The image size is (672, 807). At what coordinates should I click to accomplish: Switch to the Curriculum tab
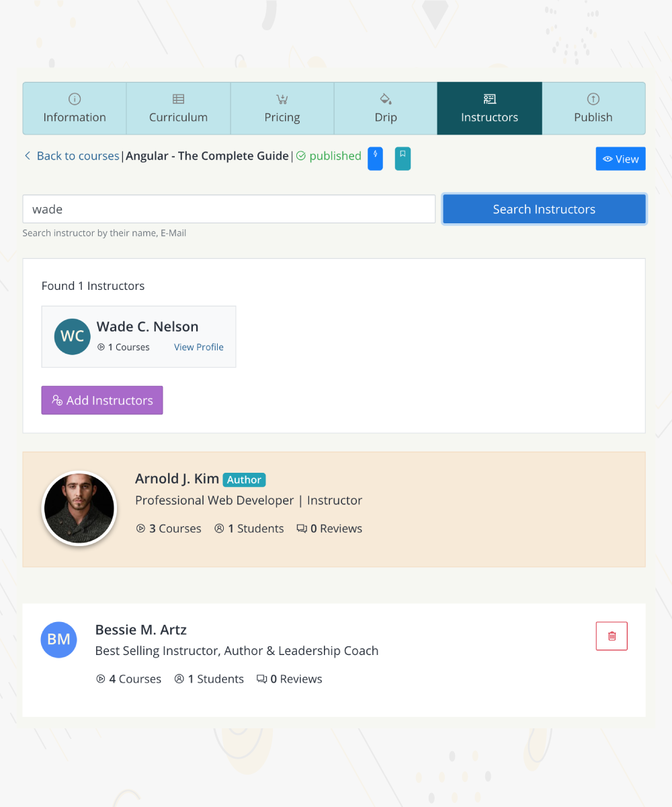click(x=179, y=108)
